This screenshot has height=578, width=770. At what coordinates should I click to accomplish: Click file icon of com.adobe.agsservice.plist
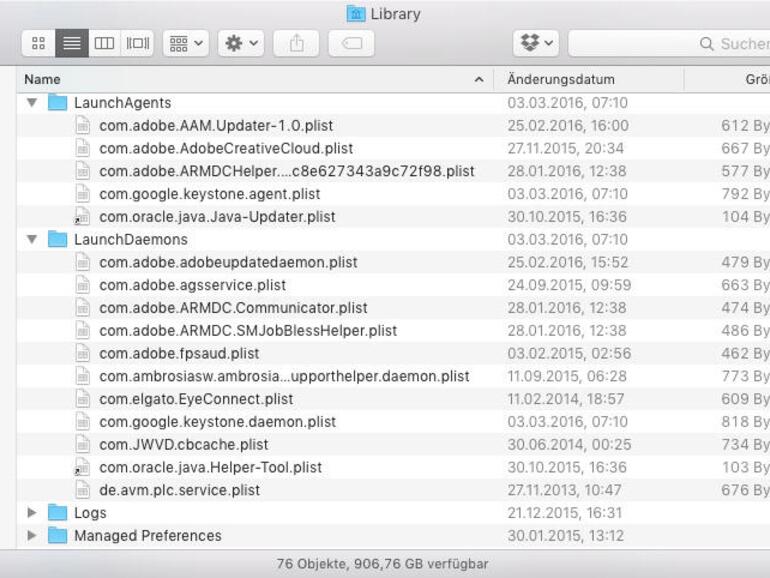[x=83, y=285]
